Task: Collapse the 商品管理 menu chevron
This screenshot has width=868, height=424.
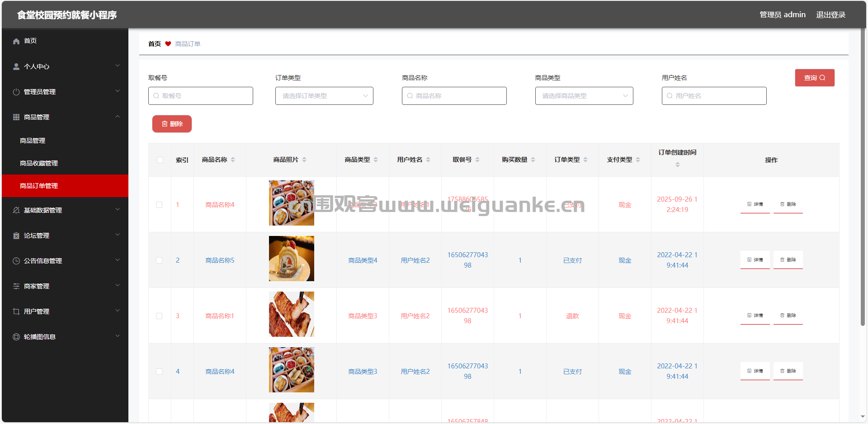Action: (x=118, y=116)
